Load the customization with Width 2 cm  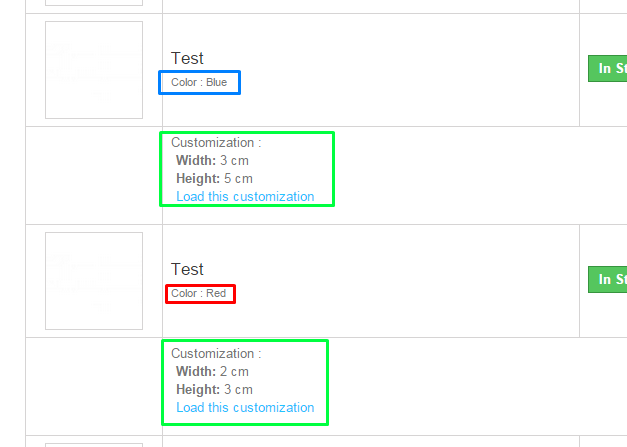point(245,407)
